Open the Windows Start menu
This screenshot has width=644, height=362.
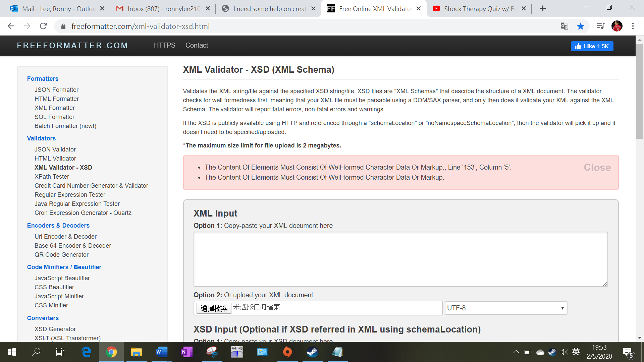(x=12, y=352)
